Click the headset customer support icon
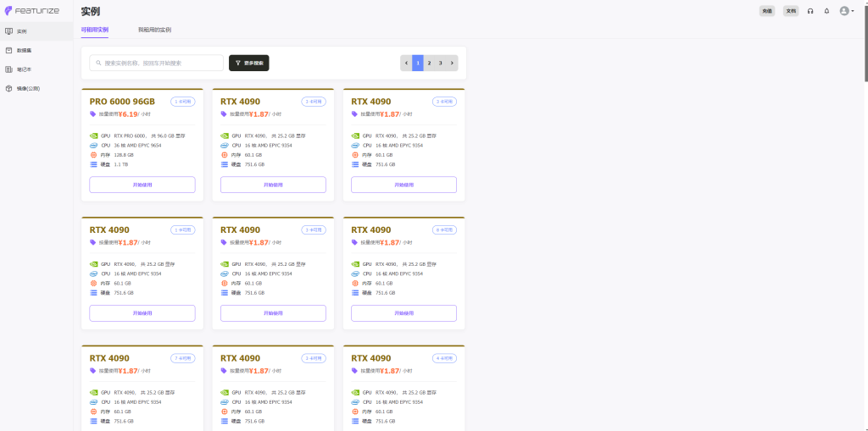This screenshot has height=431, width=868. (x=810, y=11)
